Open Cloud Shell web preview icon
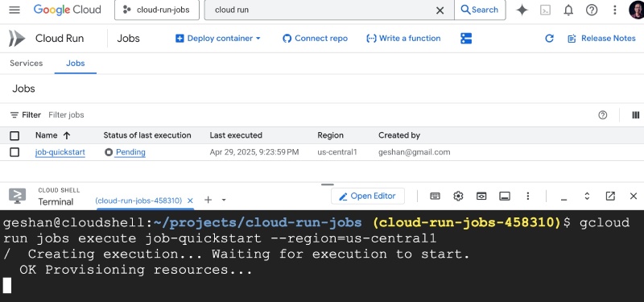 pyautogui.click(x=481, y=197)
